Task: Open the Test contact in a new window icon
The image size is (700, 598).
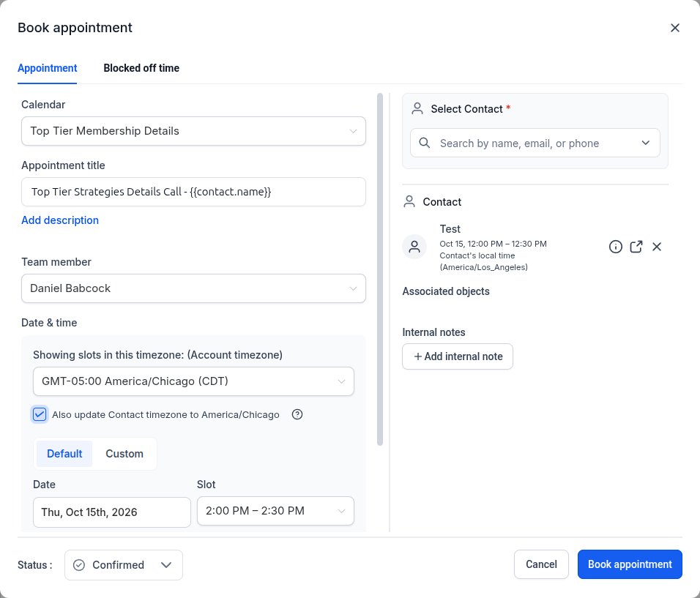Action: 636,247
